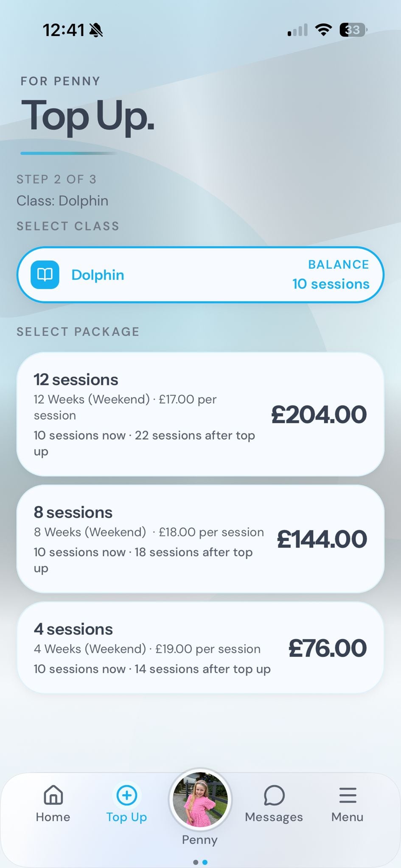Viewport: 401px width, 868px height.
Task: Tap the page indicator dots
Action: (200, 862)
